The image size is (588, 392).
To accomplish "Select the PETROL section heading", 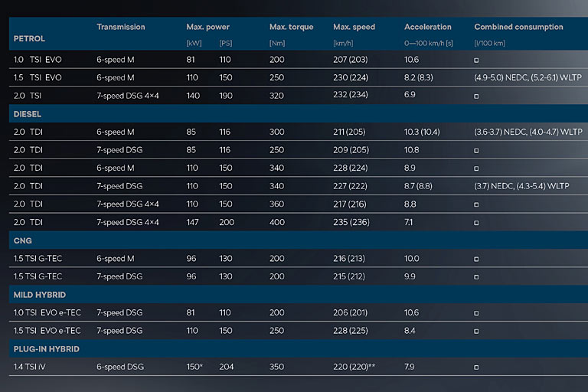I will [30, 38].
